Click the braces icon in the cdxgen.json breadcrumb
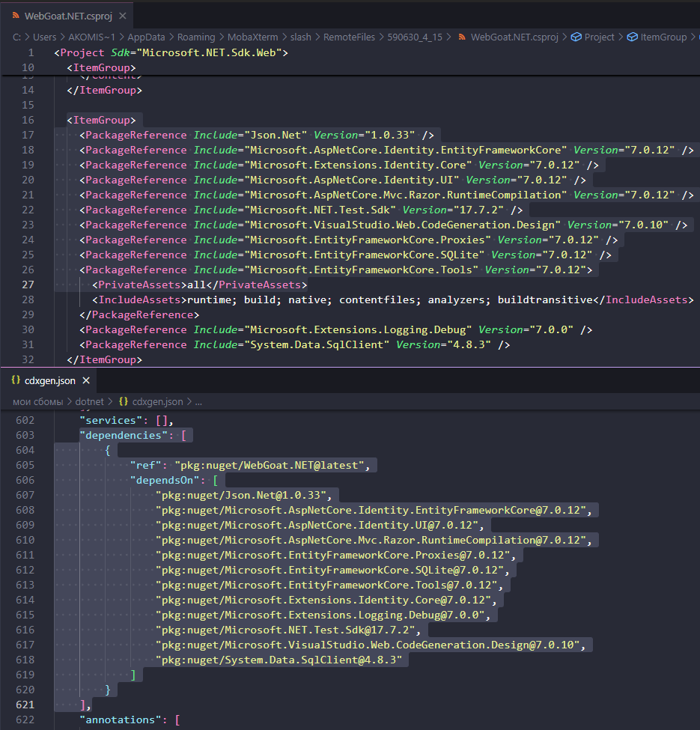This screenshot has width=700, height=730. coord(124,401)
